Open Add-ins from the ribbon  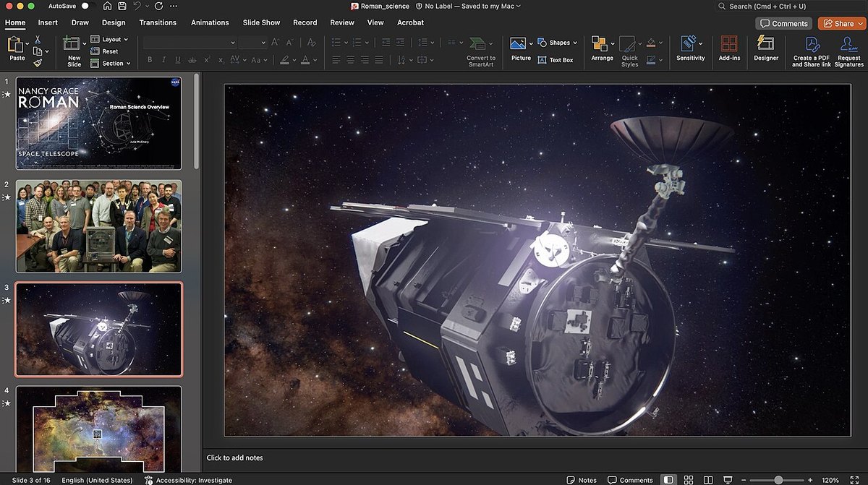point(729,49)
